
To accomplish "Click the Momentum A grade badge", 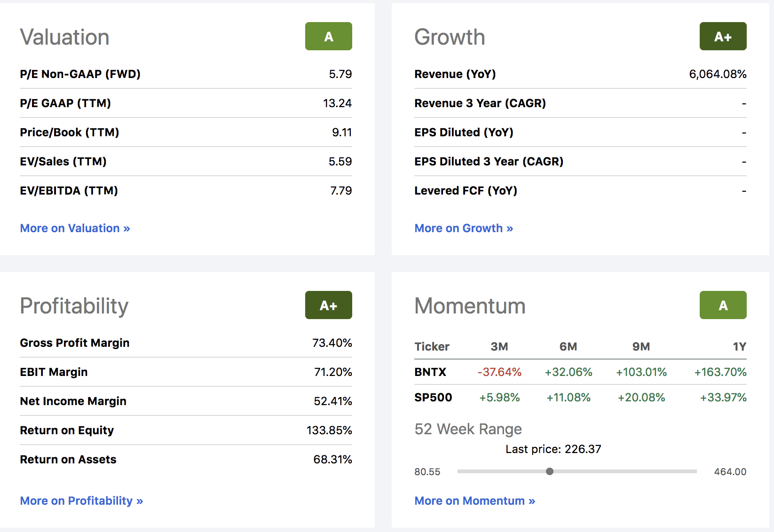I will click(x=723, y=305).
